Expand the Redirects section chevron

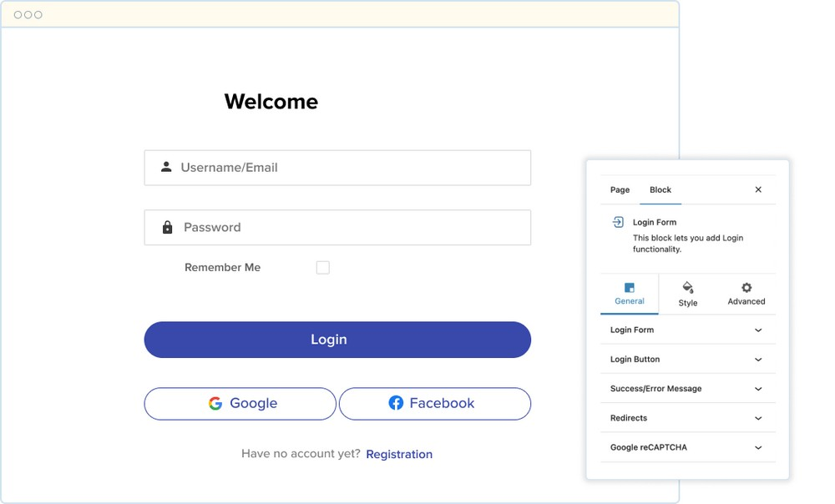pyautogui.click(x=758, y=418)
